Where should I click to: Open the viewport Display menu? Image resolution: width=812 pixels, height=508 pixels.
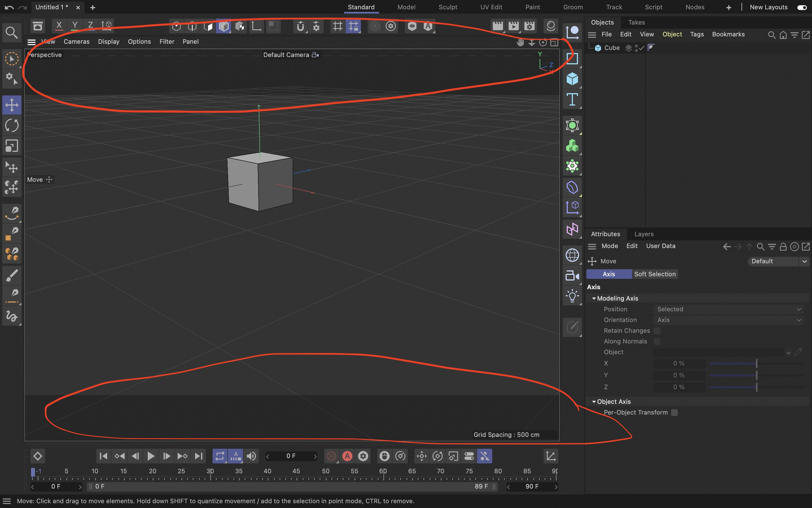tap(109, 41)
